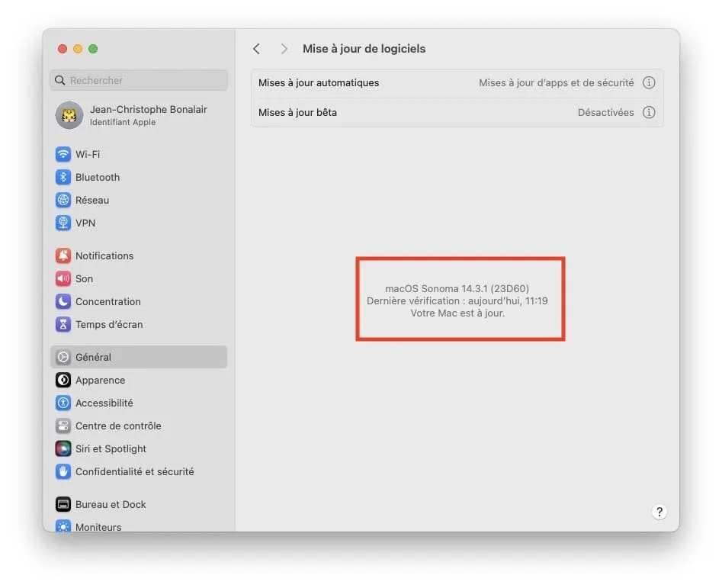Select the Wi-Fi label in the sidebar

point(88,154)
